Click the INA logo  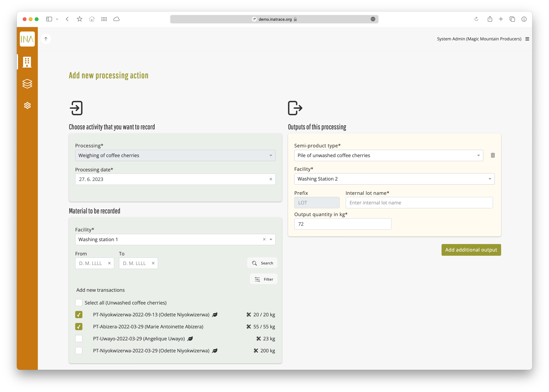[x=27, y=39]
